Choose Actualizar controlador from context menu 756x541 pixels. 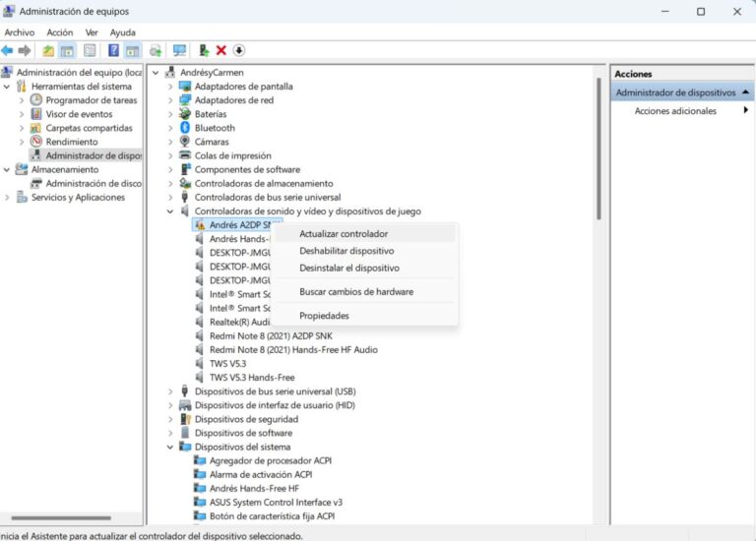coord(344,234)
